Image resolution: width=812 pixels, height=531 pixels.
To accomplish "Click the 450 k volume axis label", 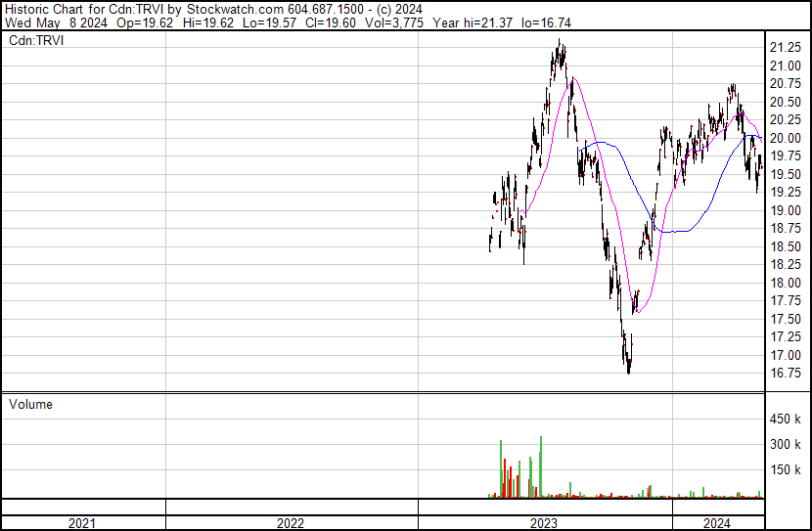I will pyautogui.click(x=786, y=419).
